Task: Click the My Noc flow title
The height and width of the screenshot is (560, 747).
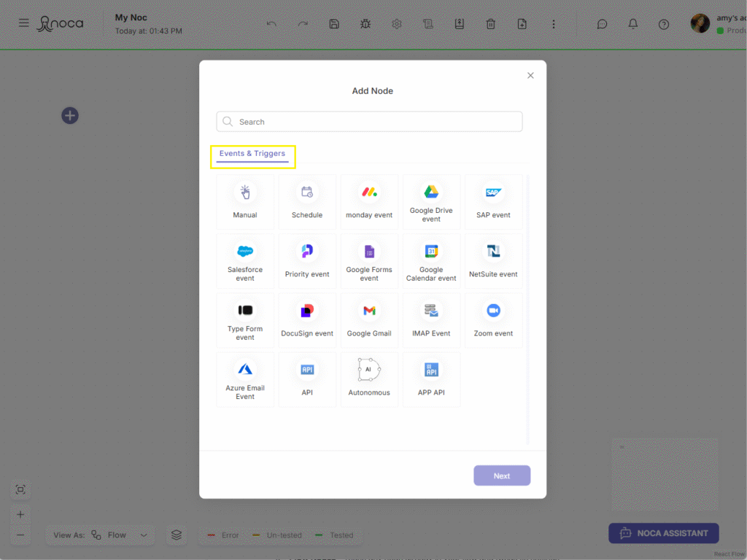Action: [x=131, y=17]
